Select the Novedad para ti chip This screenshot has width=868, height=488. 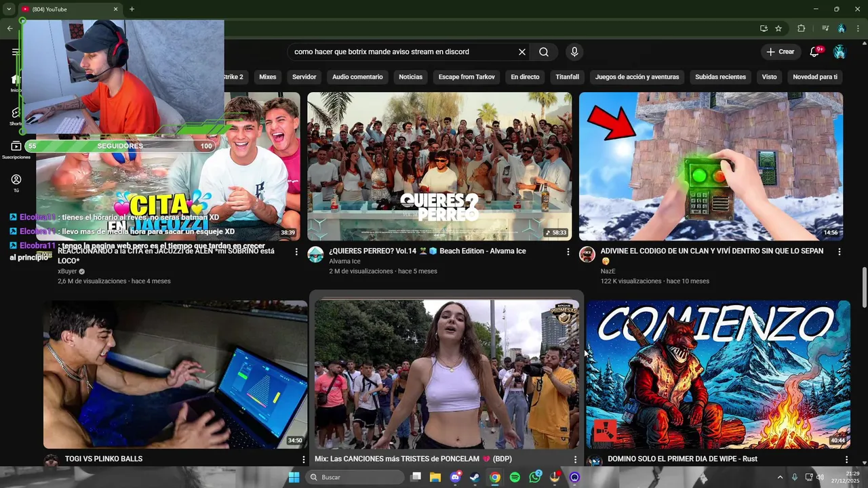coord(815,77)
